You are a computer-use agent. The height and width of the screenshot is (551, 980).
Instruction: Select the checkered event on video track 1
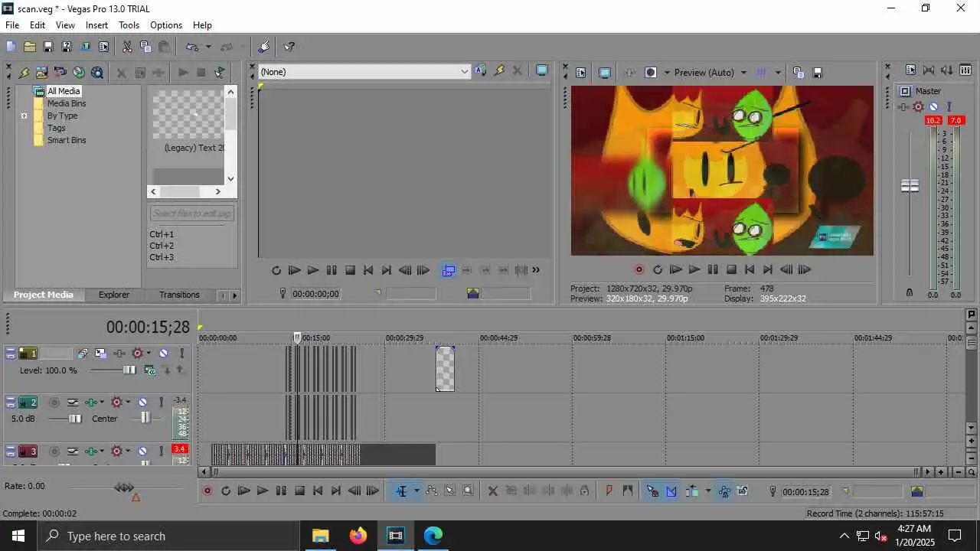tap(445, 369)
